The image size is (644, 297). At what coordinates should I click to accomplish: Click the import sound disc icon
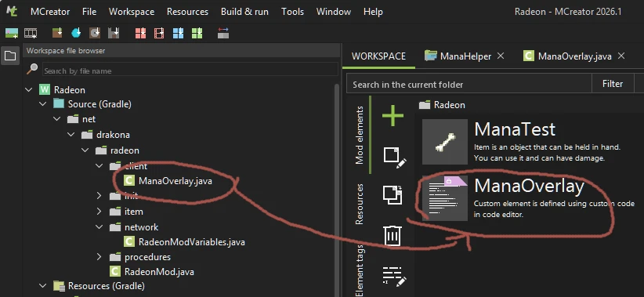pos(95,33)
